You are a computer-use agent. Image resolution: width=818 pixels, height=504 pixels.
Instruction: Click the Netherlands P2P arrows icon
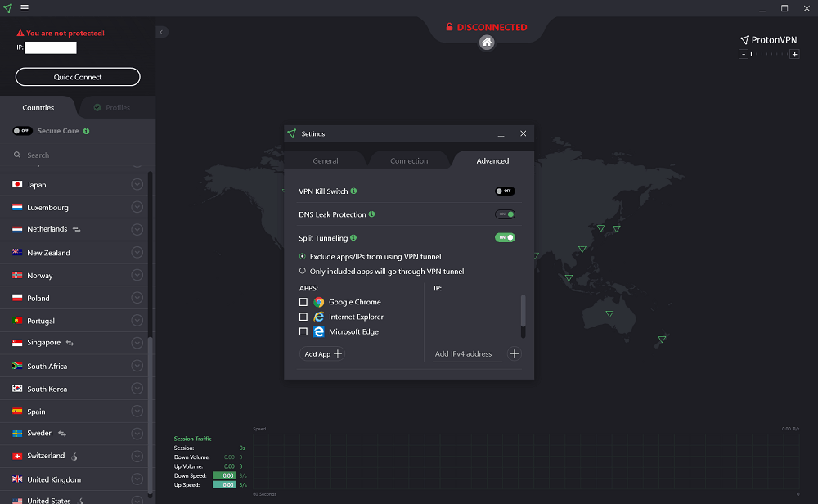pos(77,230)
